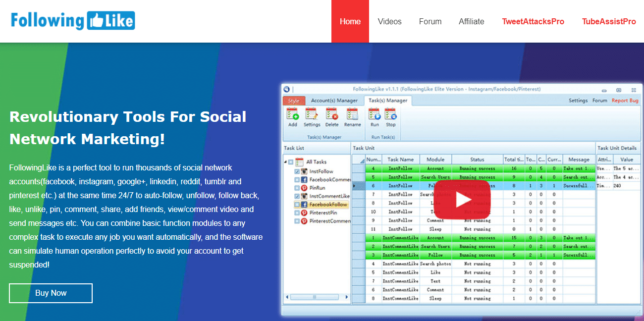
Task: Click the Buy Now button
Action: 51,293
